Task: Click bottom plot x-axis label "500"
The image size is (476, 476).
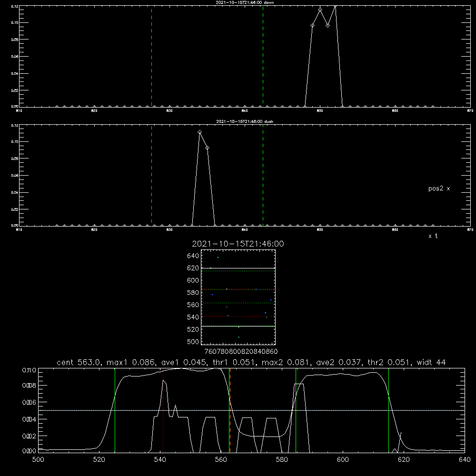Action: [x=38, y=460]
